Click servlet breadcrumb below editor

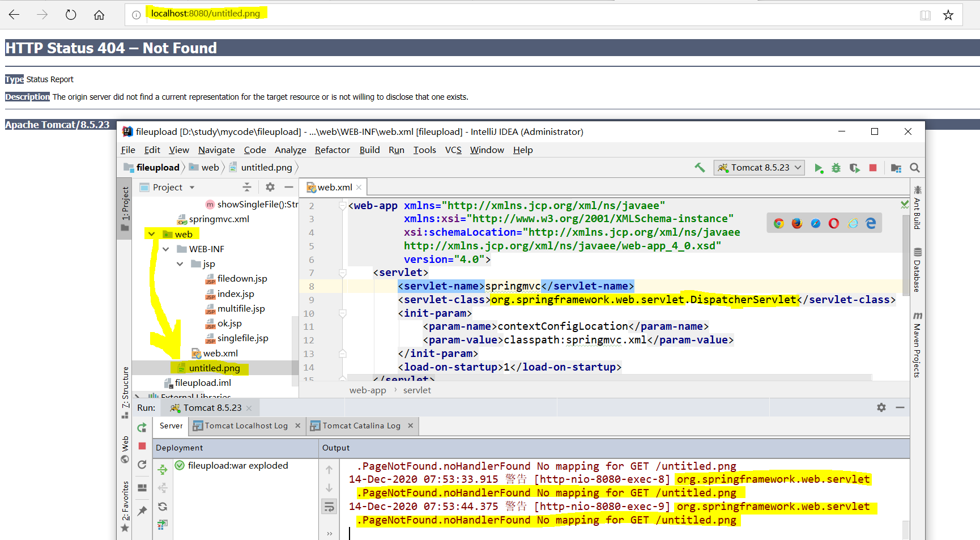click(417, 390)
